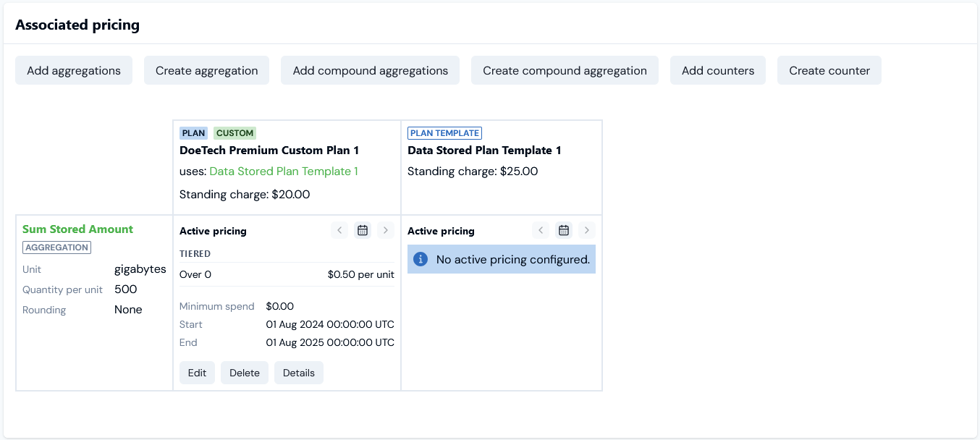Click the 'TIERED' label

click(x=195, y=254)
